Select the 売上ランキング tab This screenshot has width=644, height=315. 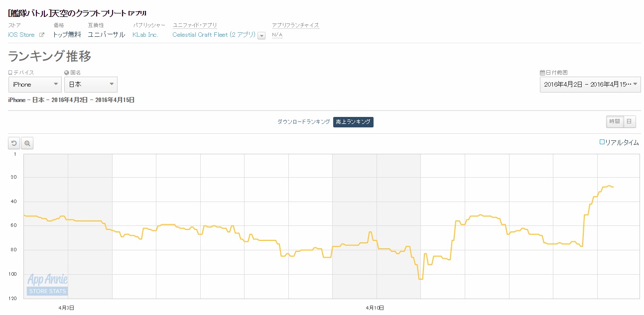353,122
